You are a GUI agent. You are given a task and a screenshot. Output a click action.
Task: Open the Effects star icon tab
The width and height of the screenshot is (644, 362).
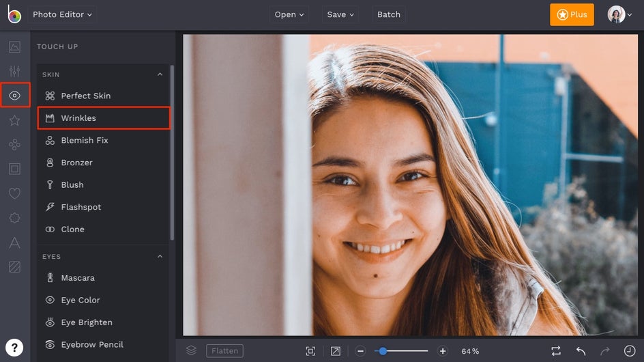tap(14, 120)
